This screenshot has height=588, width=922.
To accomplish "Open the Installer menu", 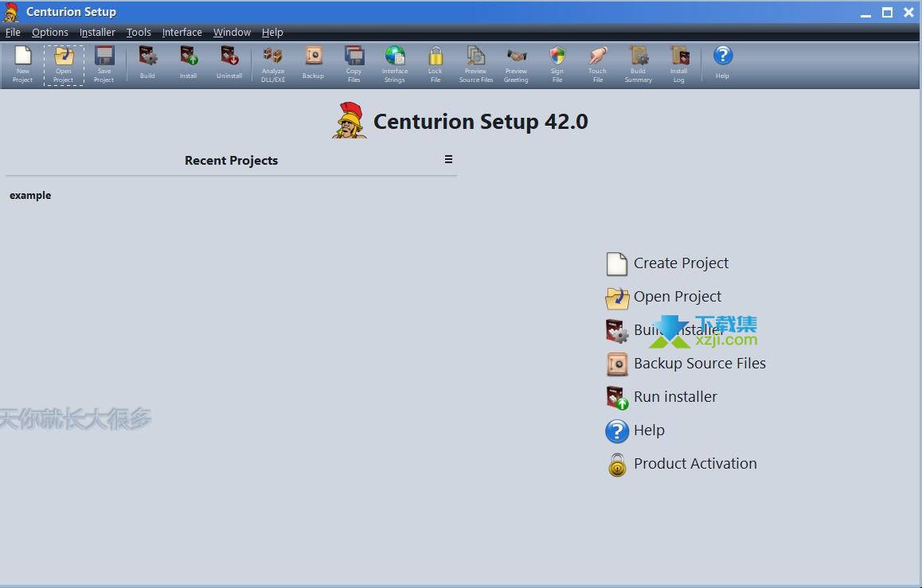I will click(98, 33).
